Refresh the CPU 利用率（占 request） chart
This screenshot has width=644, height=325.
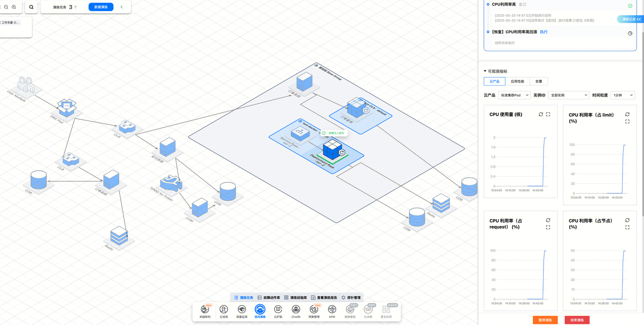click(x=548, y=220)
